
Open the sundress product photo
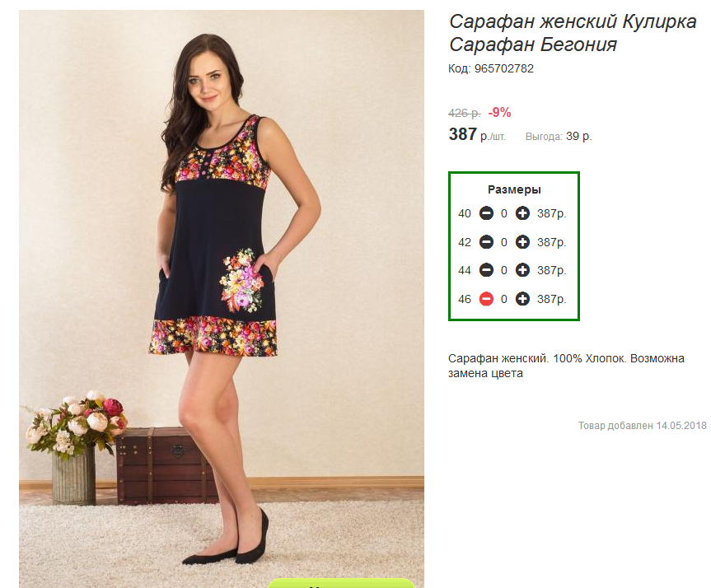[222, 299]
